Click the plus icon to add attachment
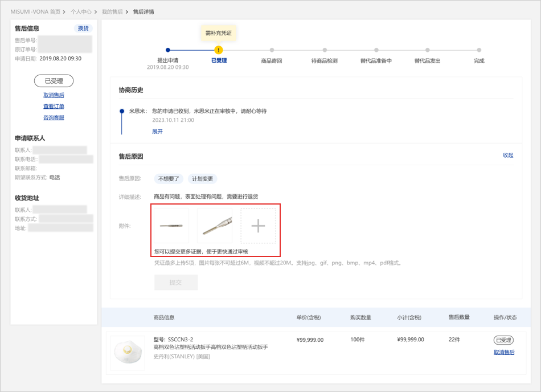Viewport: 541px width, 392px height. coord(258,226)
